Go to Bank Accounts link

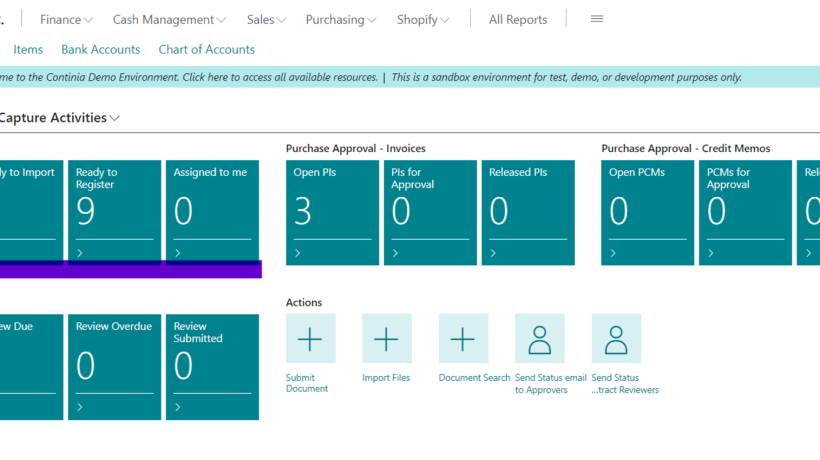pyautogui.click(x=100, y=49)
